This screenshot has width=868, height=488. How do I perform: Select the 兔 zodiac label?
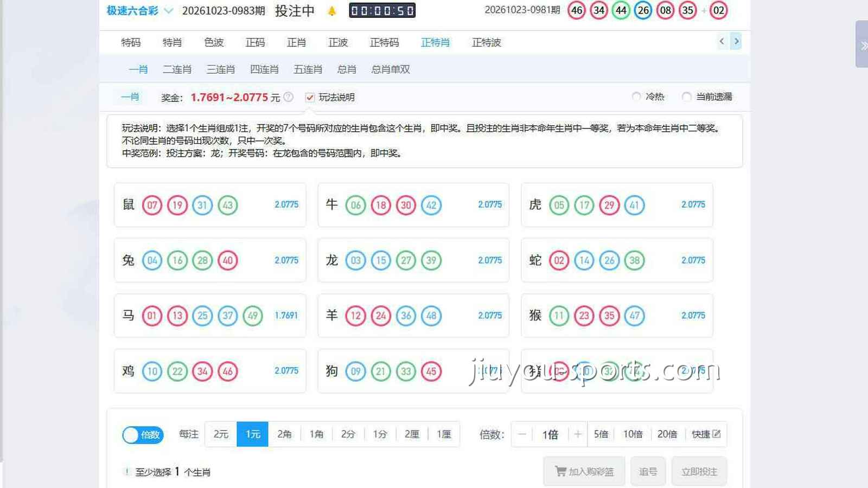(128, 260)
